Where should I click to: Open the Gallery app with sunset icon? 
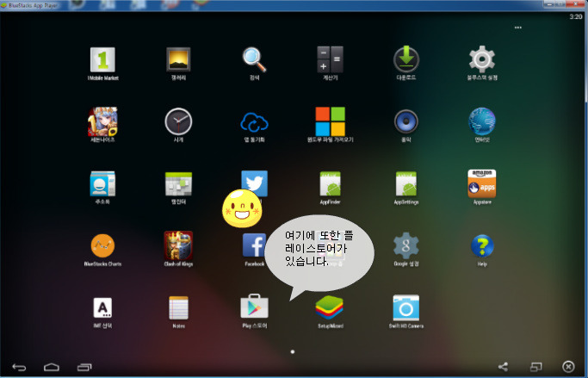[178, 59]
